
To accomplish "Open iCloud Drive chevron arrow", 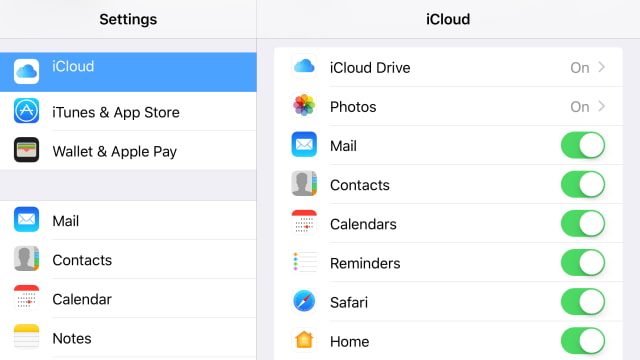I will pyautogui.click(x=602, y=67).
